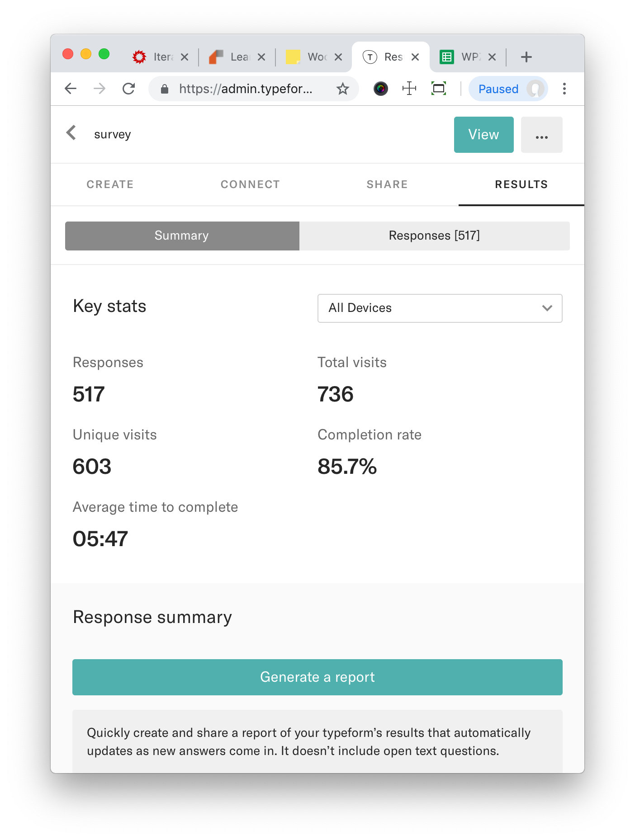This screenshot has width=635, height=840.
Task: Click the address bar URL field
Action: [x=246, y=89]
